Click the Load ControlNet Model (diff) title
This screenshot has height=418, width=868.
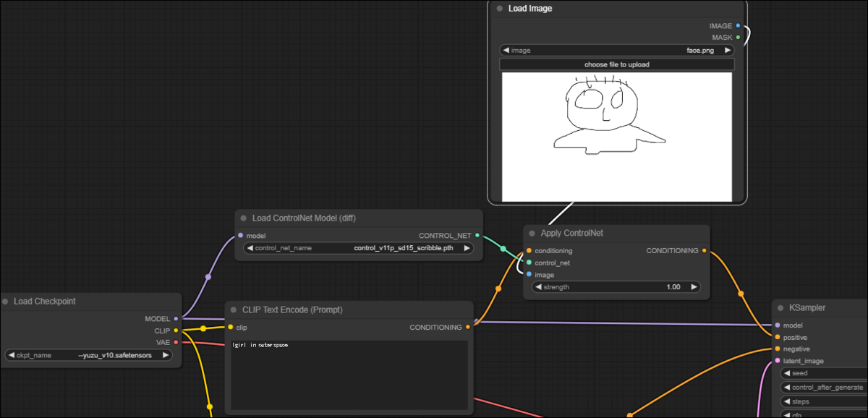[x=304, y=218]
